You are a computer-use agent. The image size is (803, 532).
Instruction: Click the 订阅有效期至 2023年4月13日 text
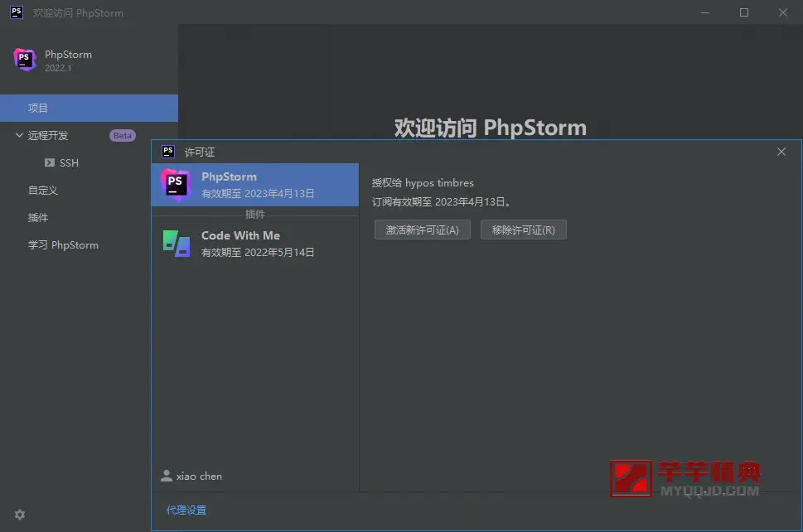click(x=440, y=201)
